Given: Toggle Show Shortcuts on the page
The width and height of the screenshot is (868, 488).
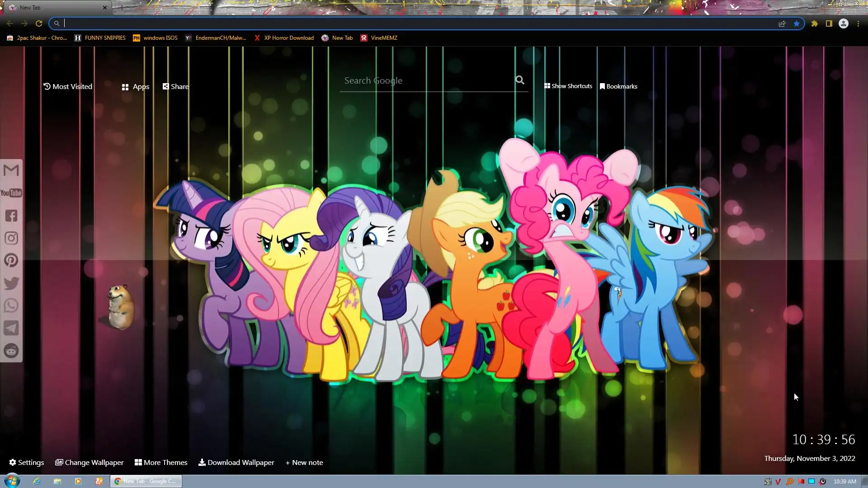Looking at the screenshot, I should coord(568,86).
